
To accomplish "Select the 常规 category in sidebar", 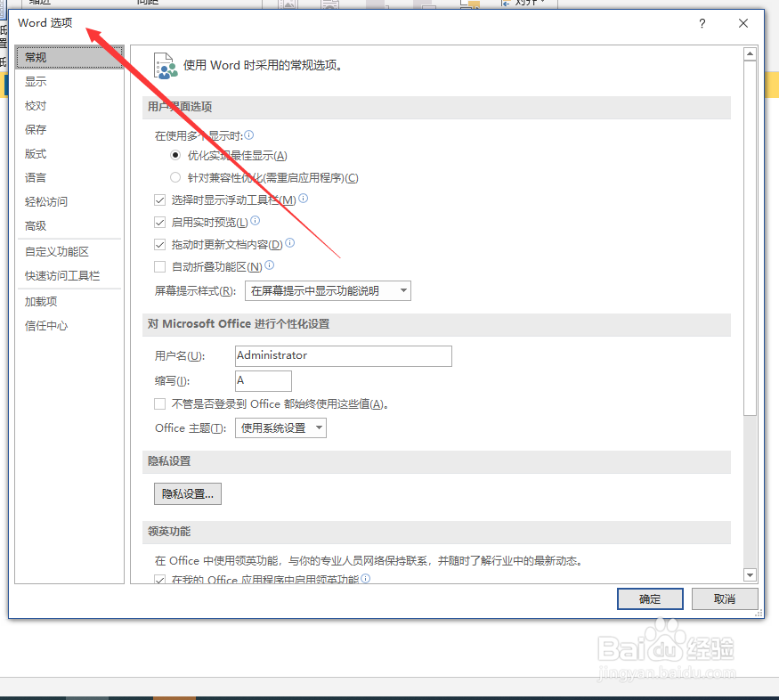I will tap(69, 57).
